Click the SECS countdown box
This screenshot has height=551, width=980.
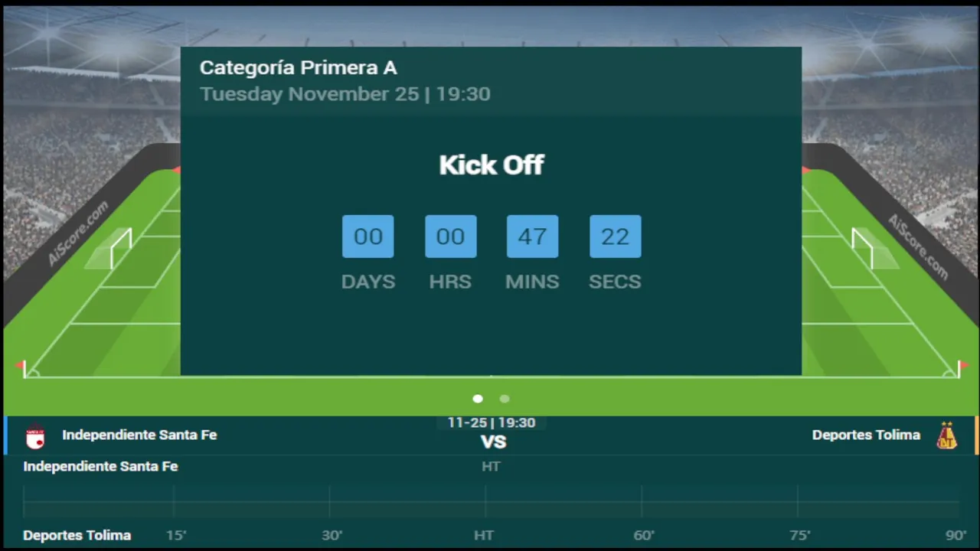(615, 236)
